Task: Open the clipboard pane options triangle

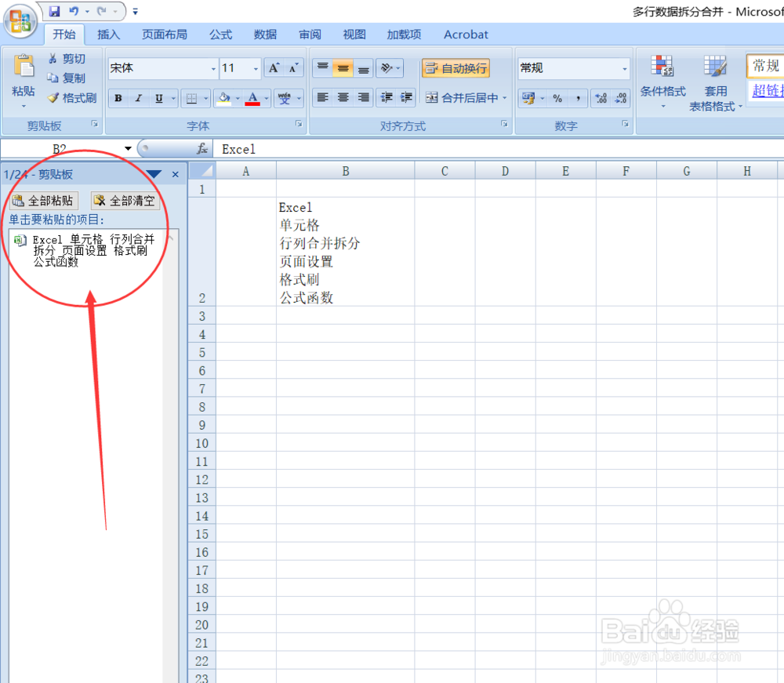Action: (x=154, y=174)
